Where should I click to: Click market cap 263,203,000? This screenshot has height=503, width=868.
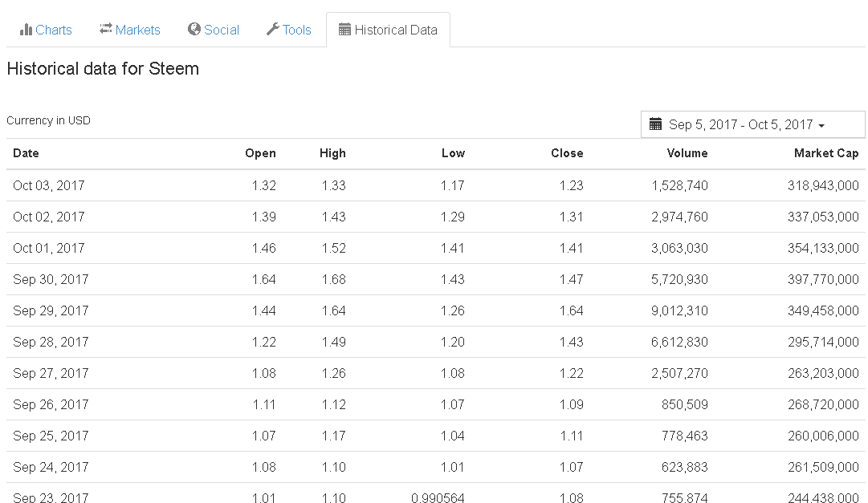(x=823, y=373)
